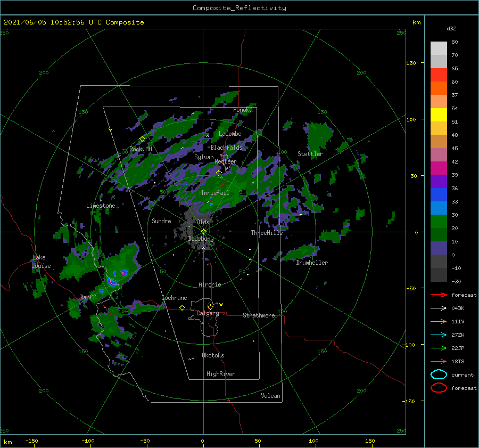Click the 2021/06/05 10:52:56 UTC timestamp

[x=73, y=22]
